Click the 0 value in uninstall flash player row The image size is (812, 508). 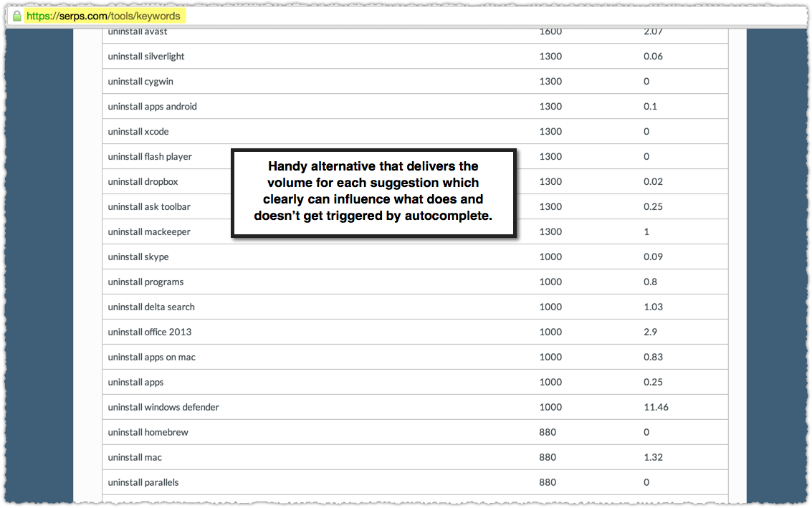[x=646, y=156]
